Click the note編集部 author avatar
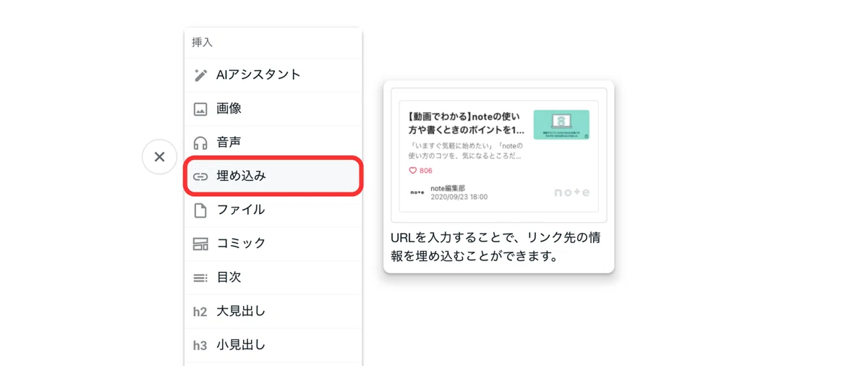Viewport: 868px width, 366px height. 417,192
